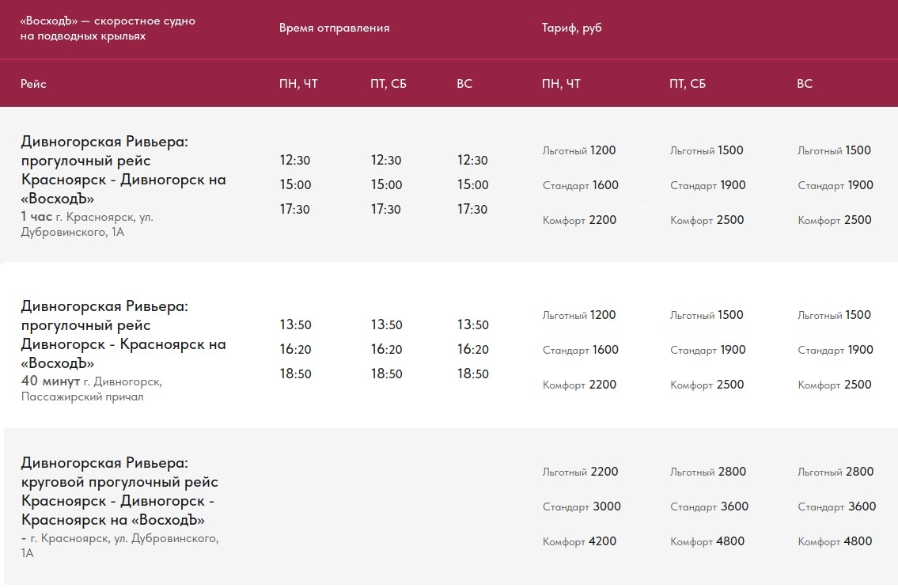Click the Стандарт 3000 round-trip fare
Screen dimensions: 898x588
582,506
